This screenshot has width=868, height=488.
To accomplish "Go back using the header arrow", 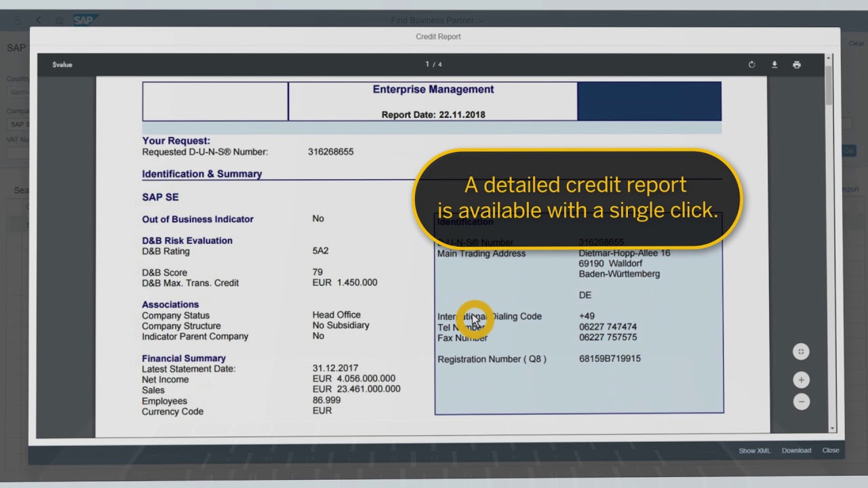I will [39, 20].
